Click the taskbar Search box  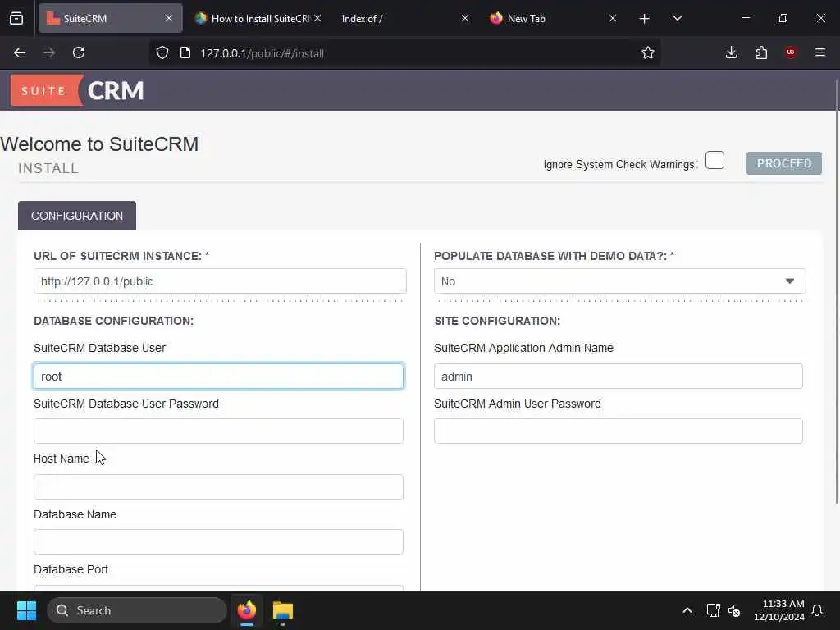click(x=137, y=610)
